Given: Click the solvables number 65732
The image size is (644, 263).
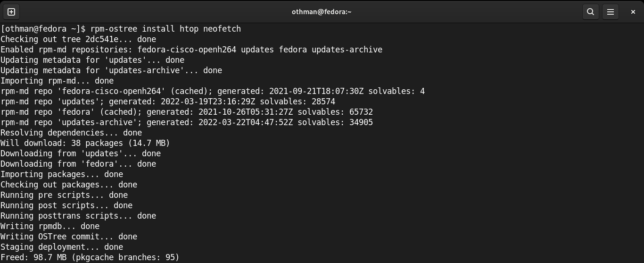Looking at the screenshot, I should 361,112.
